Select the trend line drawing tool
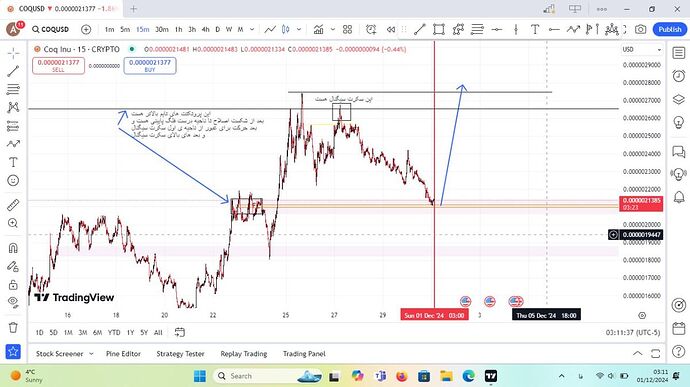The width and height of the screenshot is (690, 387). 13,71
